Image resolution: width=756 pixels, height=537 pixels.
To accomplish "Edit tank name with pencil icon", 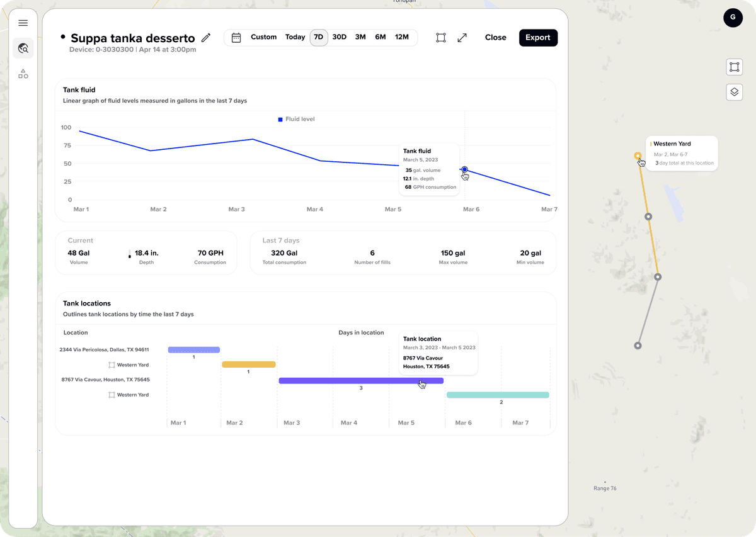I will click(206, 38).
